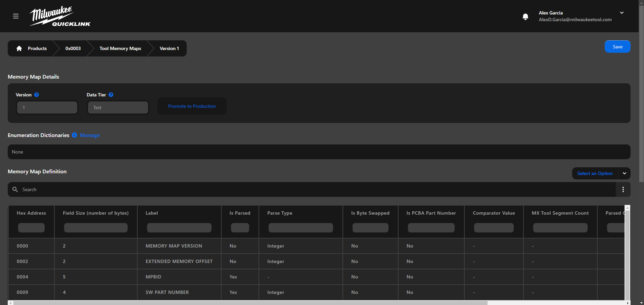Filter the MX Tool Segment Count column

coord(560,228)
